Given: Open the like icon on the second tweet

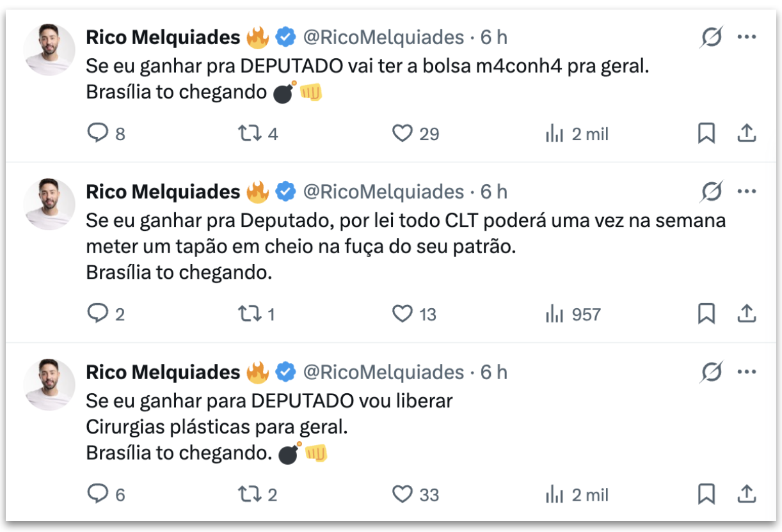Looking at the screenshot, I should click(402, 314).
